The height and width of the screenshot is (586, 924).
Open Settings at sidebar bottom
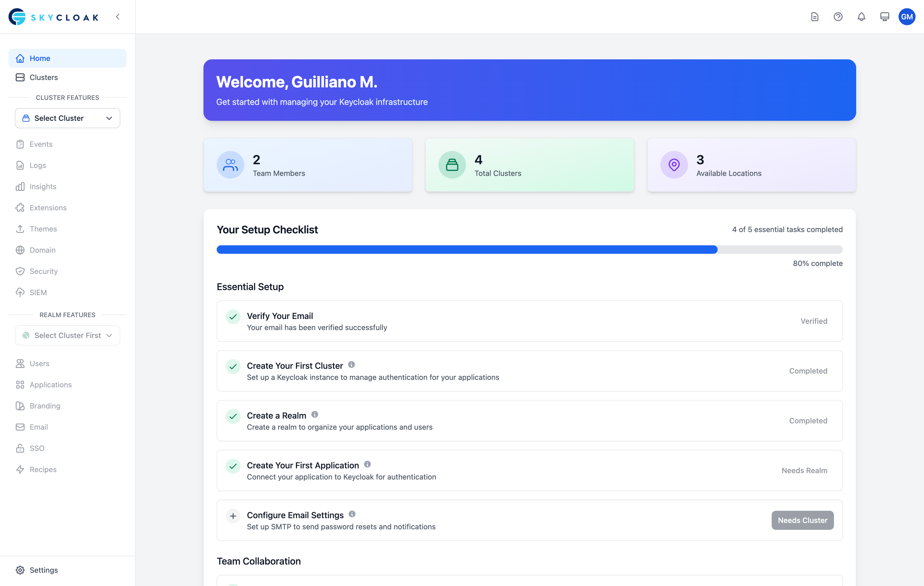[x=43, y=570]
